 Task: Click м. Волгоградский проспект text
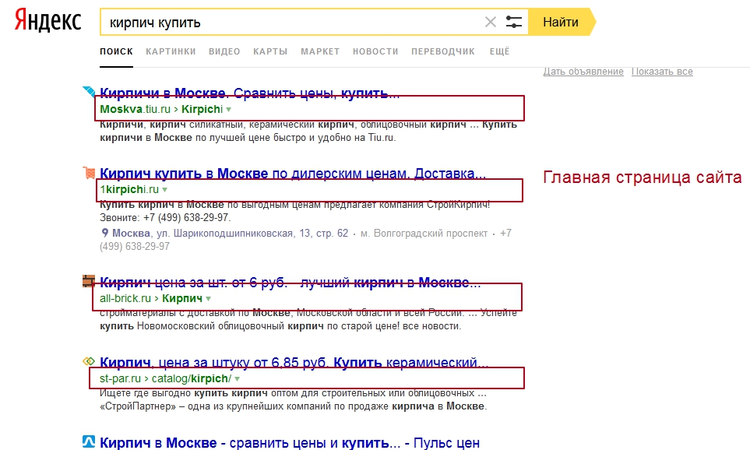pos(424,233)
